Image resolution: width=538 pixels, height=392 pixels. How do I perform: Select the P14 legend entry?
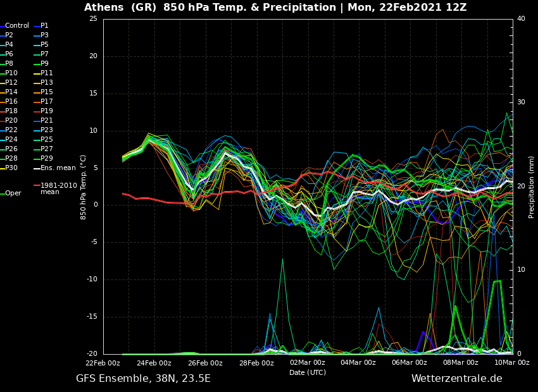(11, 92)
